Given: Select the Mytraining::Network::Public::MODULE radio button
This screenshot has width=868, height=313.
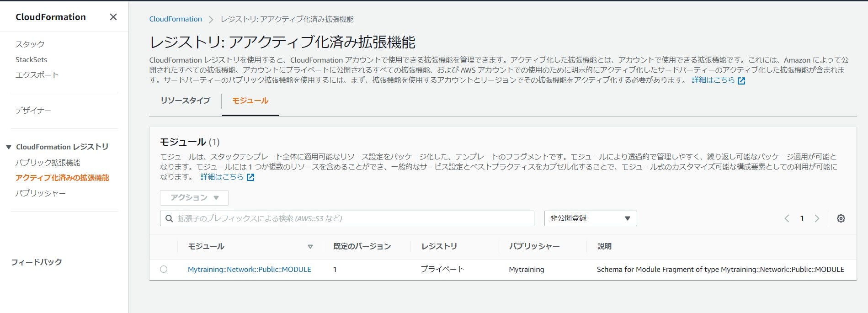Looking at the screenshot, I should point(164,269).
